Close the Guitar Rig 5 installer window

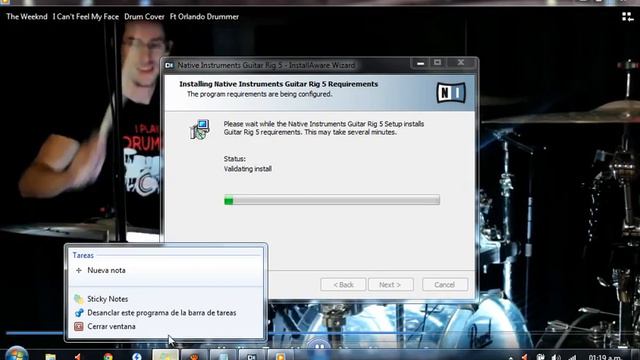point(461,62)
